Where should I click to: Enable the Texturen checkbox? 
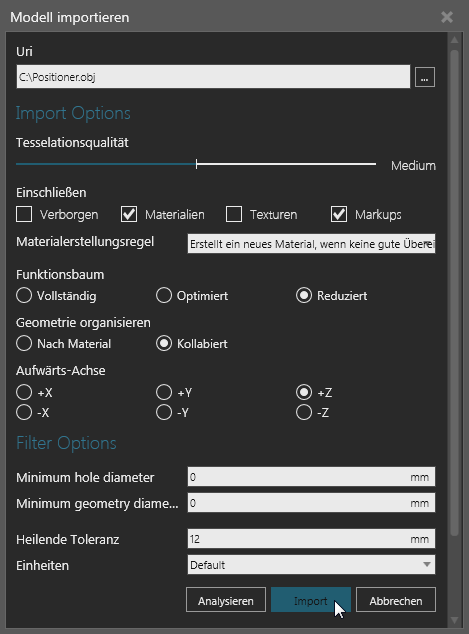coord(234,214)
